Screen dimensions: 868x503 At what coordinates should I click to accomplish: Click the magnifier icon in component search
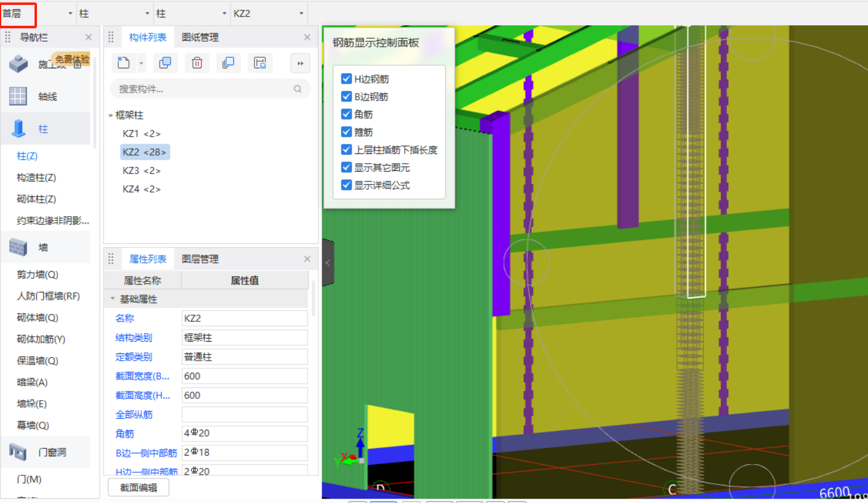pyautogui.click(x=298, y=89)
